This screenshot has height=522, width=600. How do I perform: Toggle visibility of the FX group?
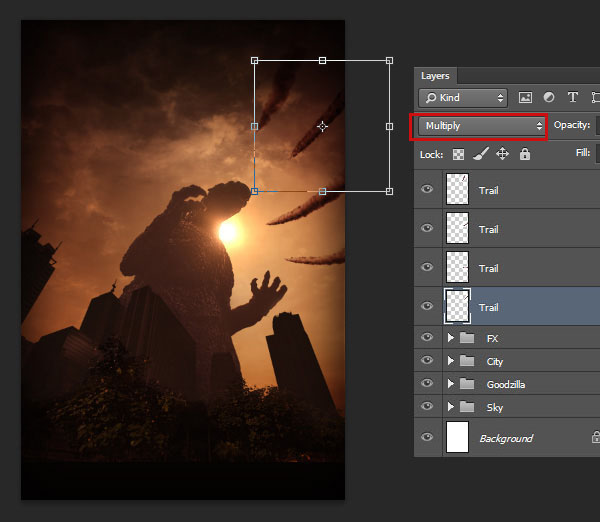pyautogui.click(x=427, y=337)
